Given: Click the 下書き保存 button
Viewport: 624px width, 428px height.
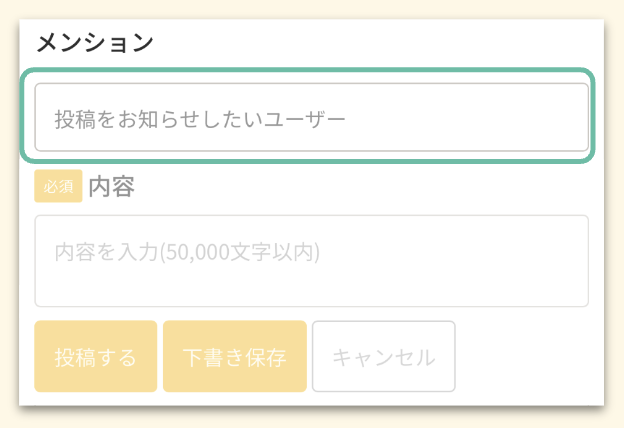Looking at the screenshot, I should [x=234, y=357].
